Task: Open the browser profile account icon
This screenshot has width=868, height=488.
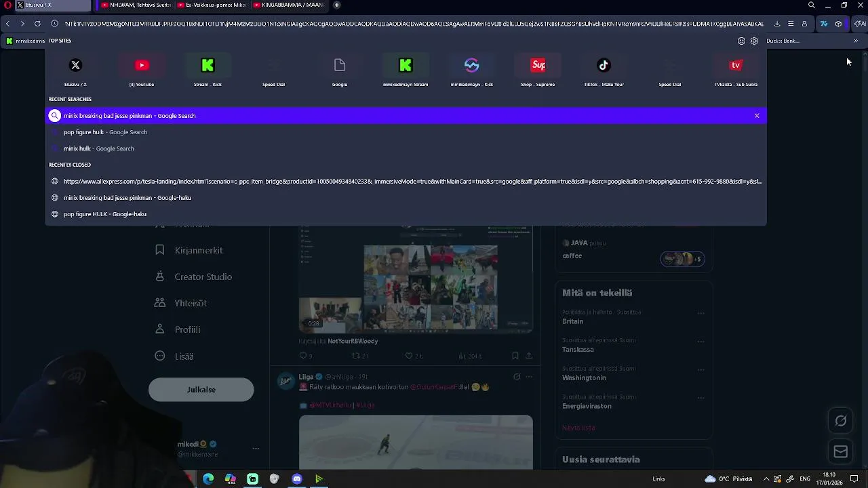Action: click(x=804, y=24)
